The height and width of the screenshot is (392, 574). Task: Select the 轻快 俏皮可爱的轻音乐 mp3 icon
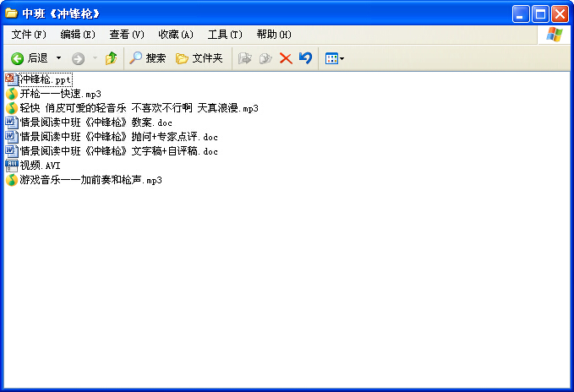[12, 108]
